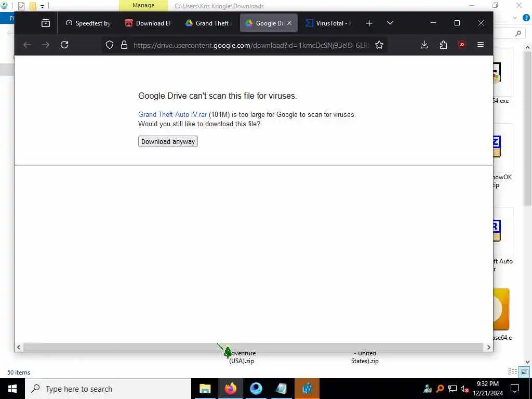Switch to the Download EF tab

(148, 23)
